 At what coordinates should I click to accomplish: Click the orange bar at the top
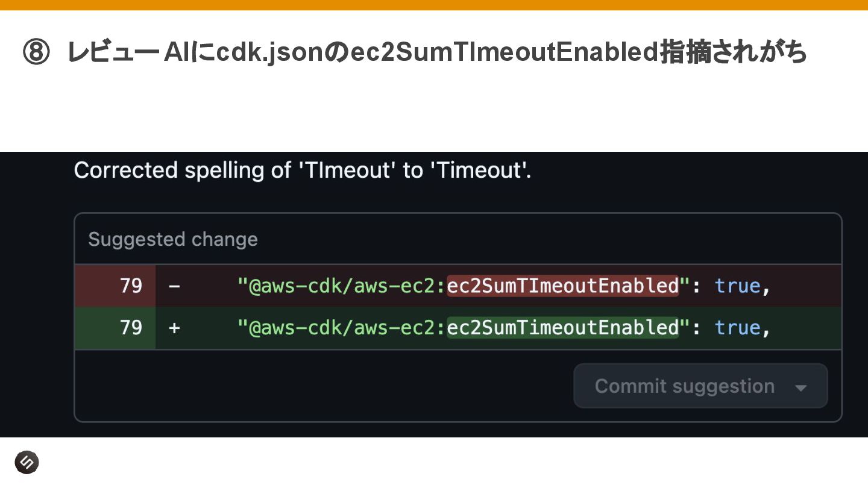click(x=434, y=5)
